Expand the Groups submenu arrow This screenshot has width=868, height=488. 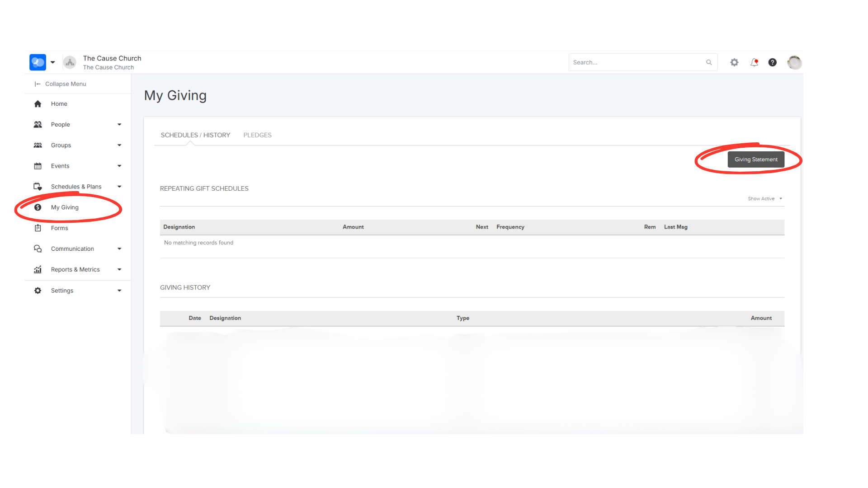click(119, 145)
